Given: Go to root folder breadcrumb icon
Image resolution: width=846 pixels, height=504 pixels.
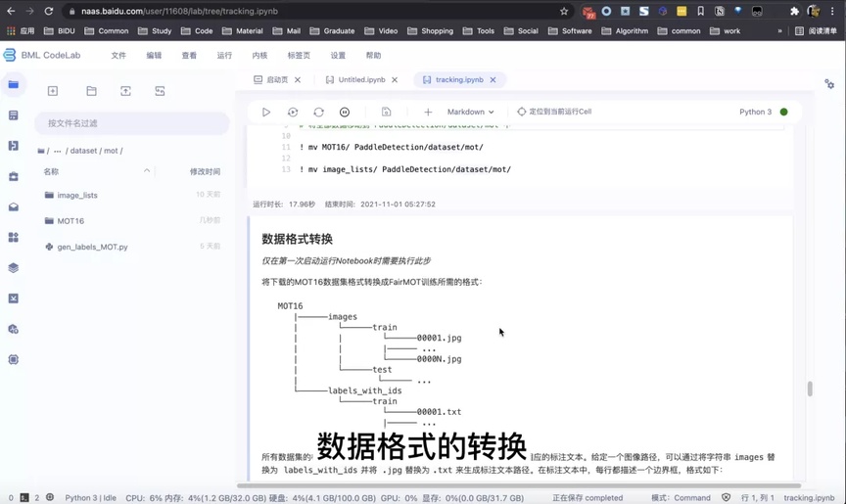Looking at the screenshot, I should click(x=41, y=151).
